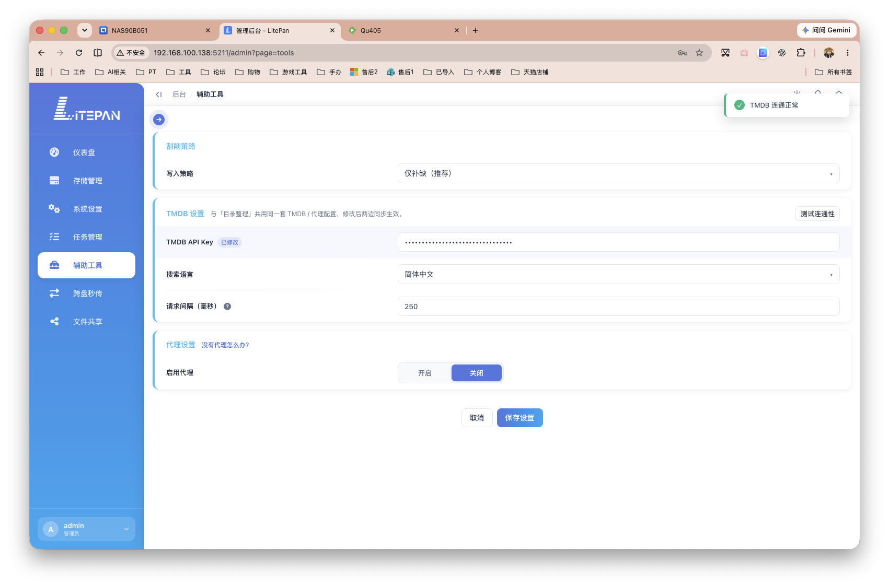Click the saved password key icon in address bar

click(683, 53)
